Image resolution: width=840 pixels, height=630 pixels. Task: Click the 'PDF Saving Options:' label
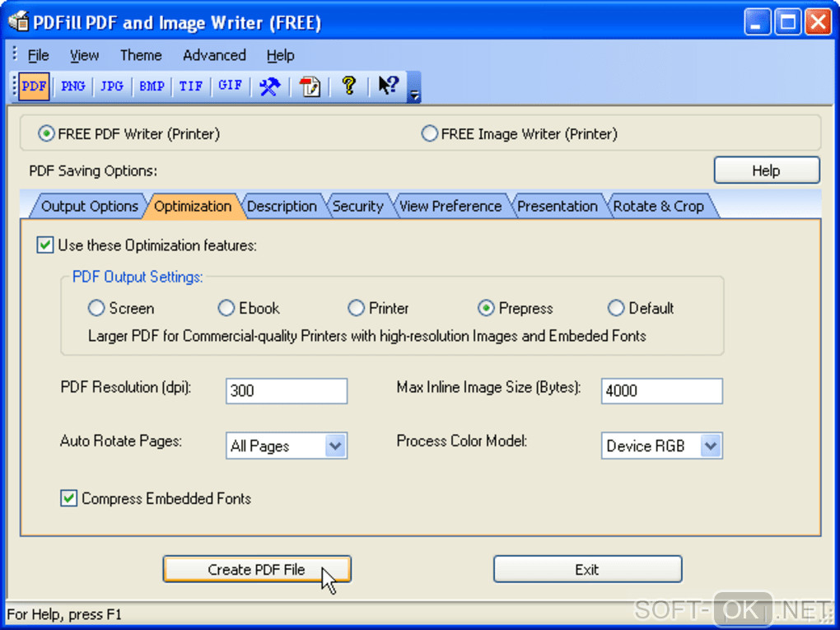click(93, 171)
